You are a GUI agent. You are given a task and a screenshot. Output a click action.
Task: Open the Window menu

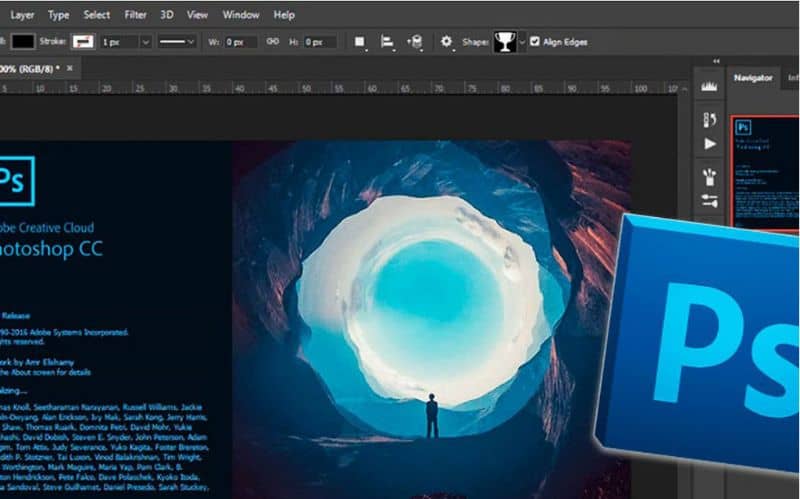coord(240,15)
